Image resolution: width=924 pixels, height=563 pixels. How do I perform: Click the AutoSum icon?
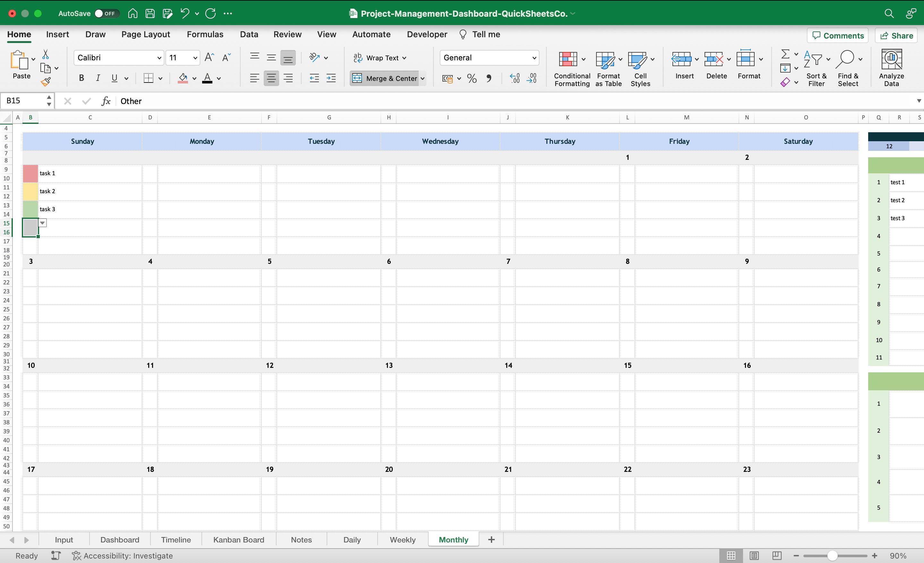point(785,55)
